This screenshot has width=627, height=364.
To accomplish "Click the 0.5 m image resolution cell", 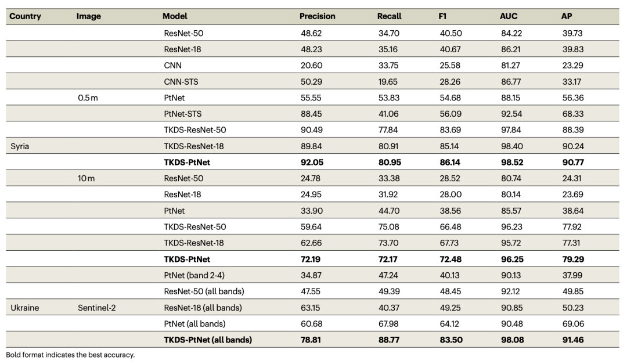I will point(88,98).
